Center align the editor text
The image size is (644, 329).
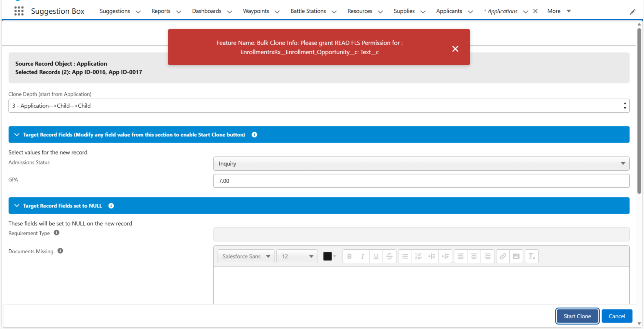(474, 256)
